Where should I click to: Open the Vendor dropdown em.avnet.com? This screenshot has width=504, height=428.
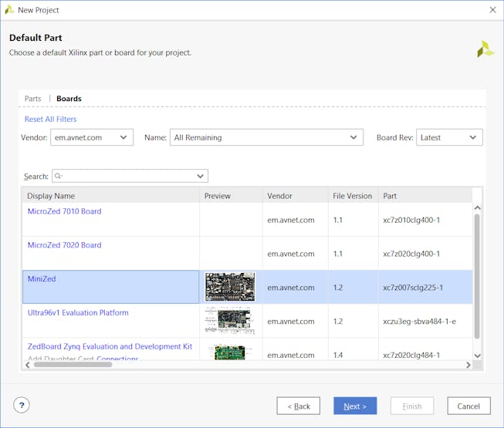[92, 137]
